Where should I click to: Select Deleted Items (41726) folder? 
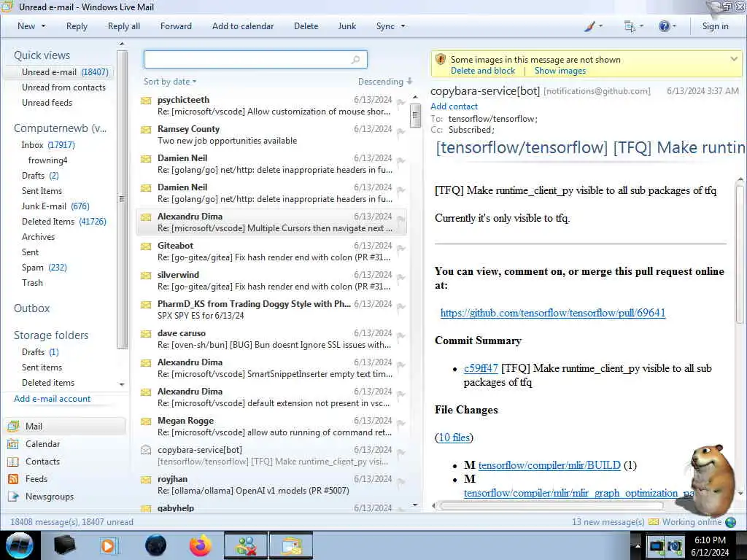pyautogui.click(x=64, y=222)
